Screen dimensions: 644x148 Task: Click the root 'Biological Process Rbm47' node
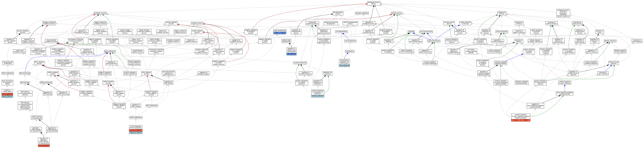[374, 3]
